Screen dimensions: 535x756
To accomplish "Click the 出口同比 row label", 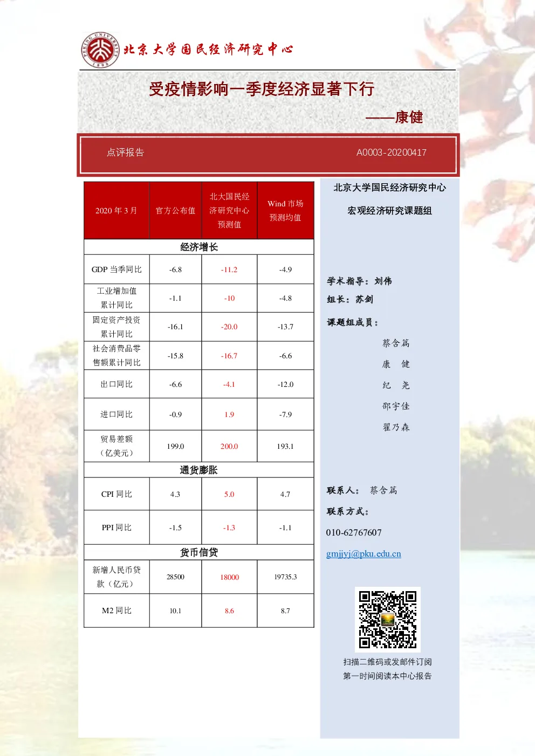I will click(x=116, y=384).
